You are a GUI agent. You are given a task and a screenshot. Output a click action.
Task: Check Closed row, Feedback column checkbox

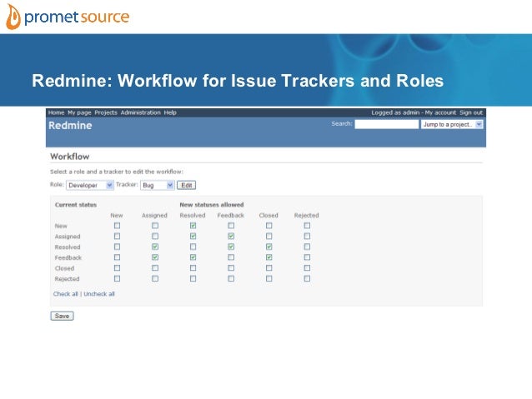tap(231, 268)
